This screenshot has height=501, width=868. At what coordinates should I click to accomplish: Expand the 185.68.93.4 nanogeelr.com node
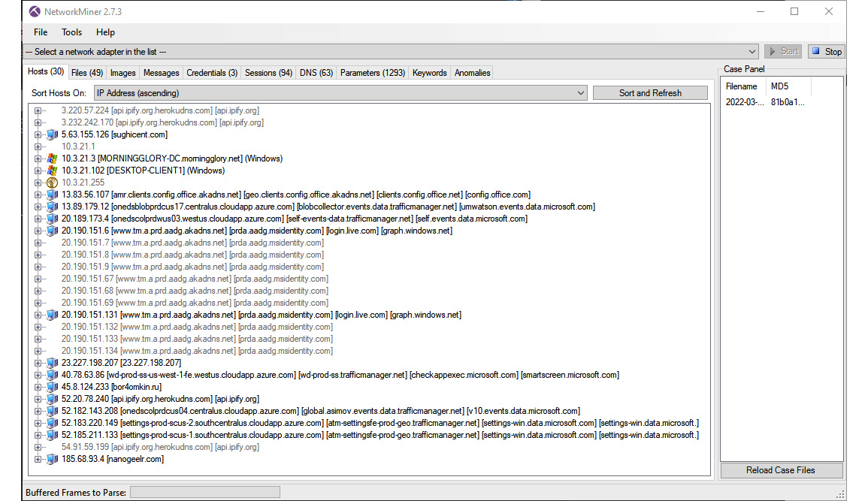38,459
